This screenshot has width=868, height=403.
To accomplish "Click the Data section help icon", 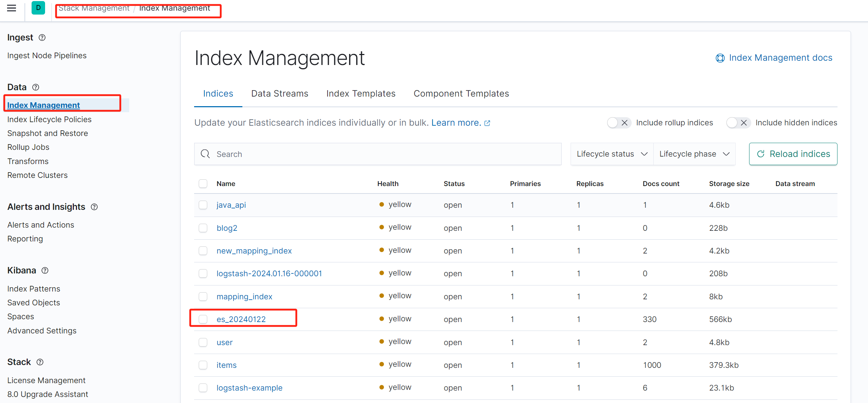I will click(36, 87).
